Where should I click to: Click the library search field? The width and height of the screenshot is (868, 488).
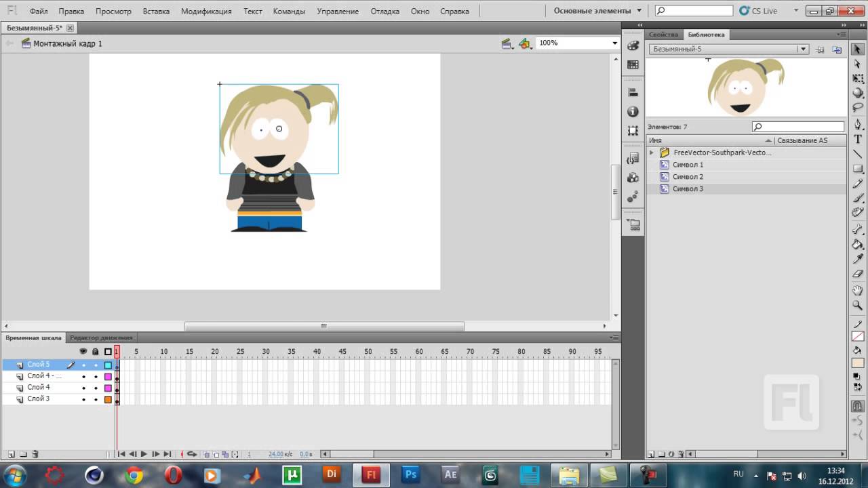[798, 127]
